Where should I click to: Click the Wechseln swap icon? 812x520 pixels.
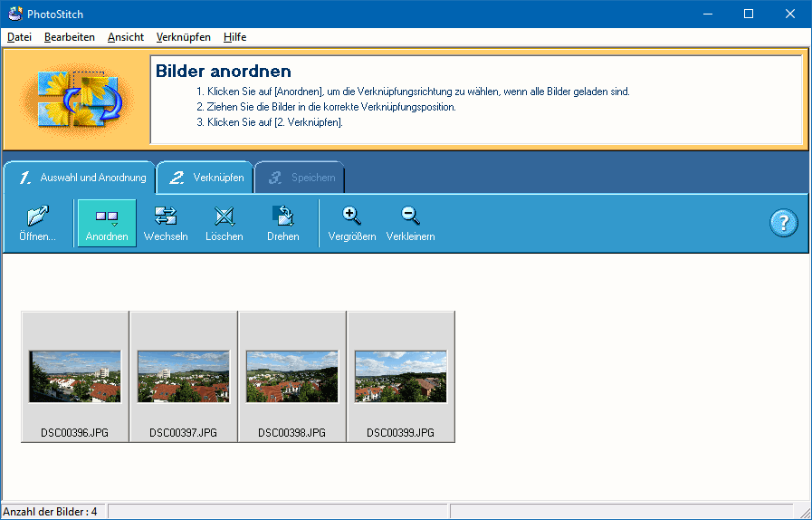(166, 223)
